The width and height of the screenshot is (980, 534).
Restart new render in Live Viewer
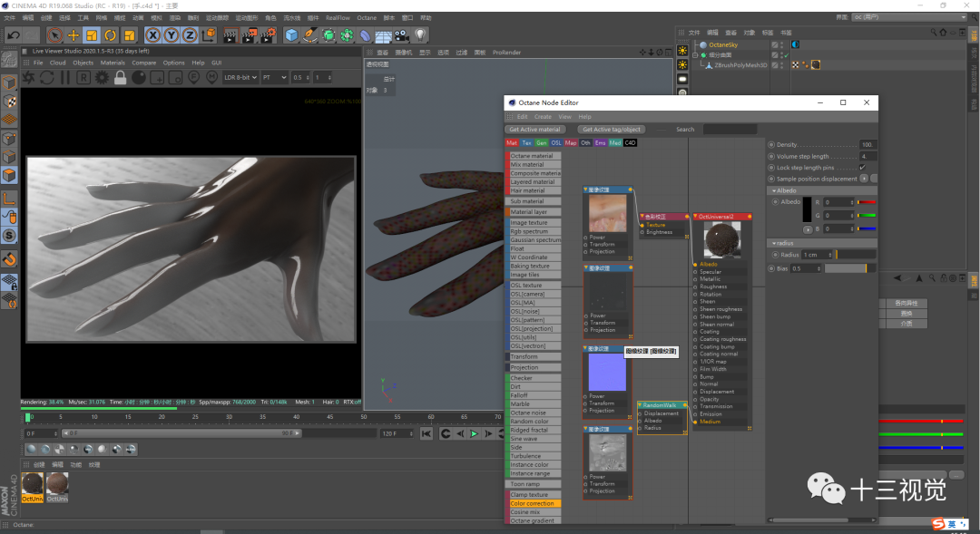coord(47,77)
